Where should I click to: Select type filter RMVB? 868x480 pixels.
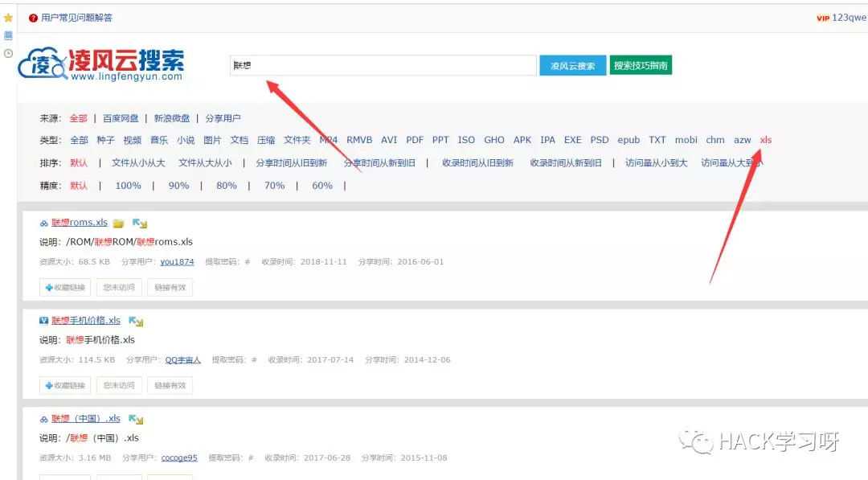359,140
